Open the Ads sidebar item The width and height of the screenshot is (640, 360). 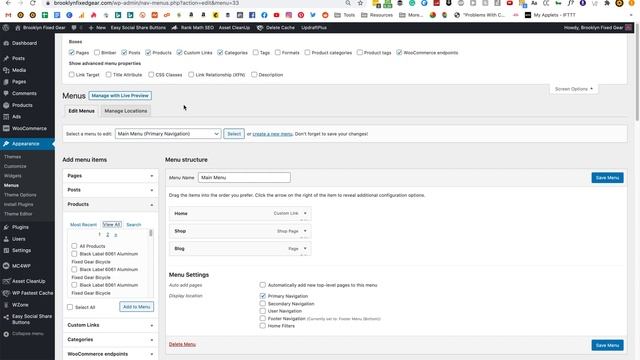tap(16, 117)
